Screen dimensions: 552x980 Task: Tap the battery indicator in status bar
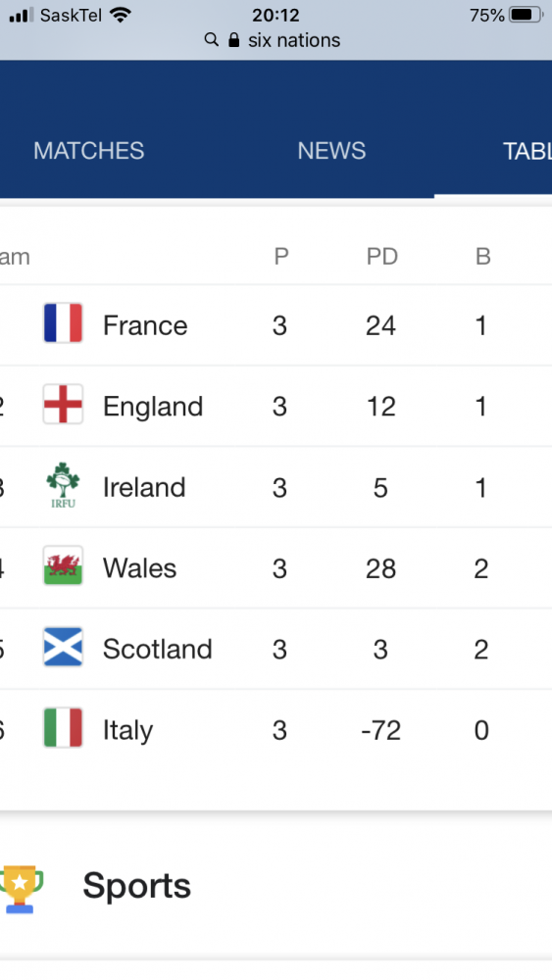[527, 15]
